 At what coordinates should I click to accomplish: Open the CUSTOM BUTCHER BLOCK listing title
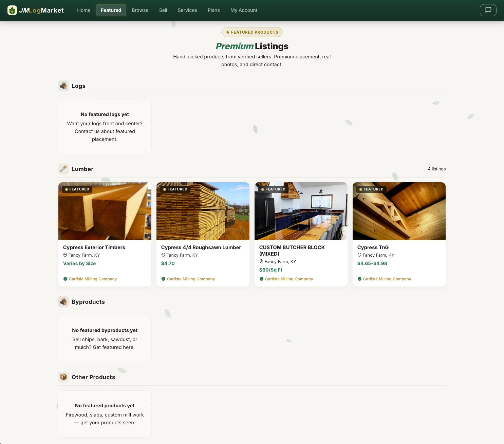[292, 251]
